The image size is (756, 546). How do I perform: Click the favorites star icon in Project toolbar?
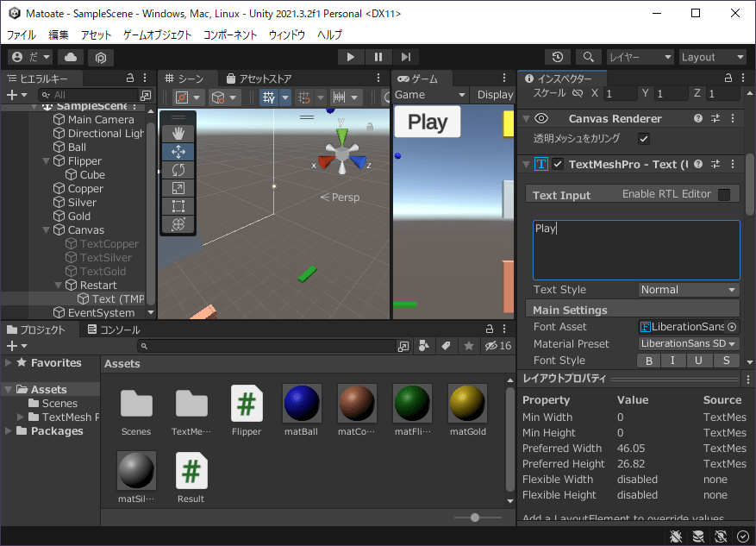click(x=469, y=346)
